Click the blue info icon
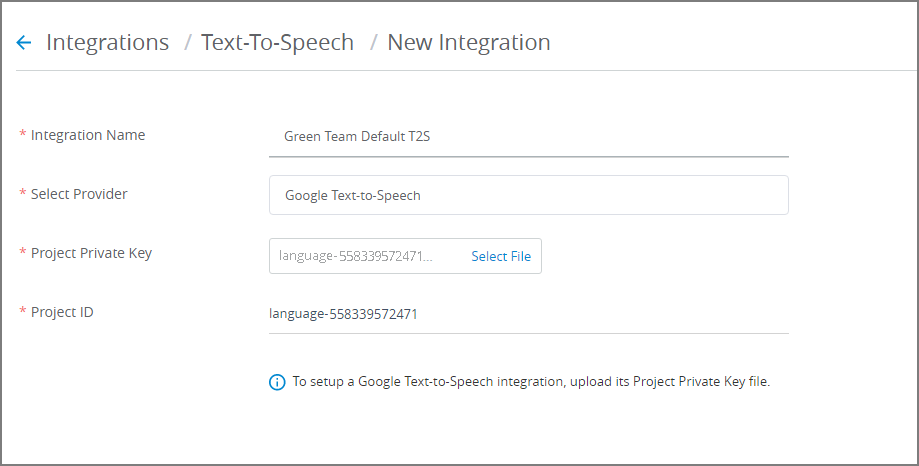Image resolution: width=919 pixels, height=466 pixels. tap(277, 382)
